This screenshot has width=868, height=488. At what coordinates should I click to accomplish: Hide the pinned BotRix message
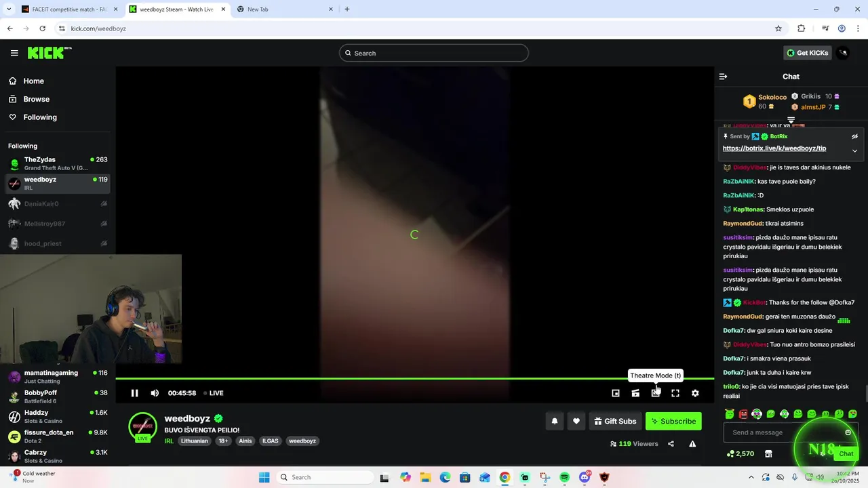coord(854,136)
